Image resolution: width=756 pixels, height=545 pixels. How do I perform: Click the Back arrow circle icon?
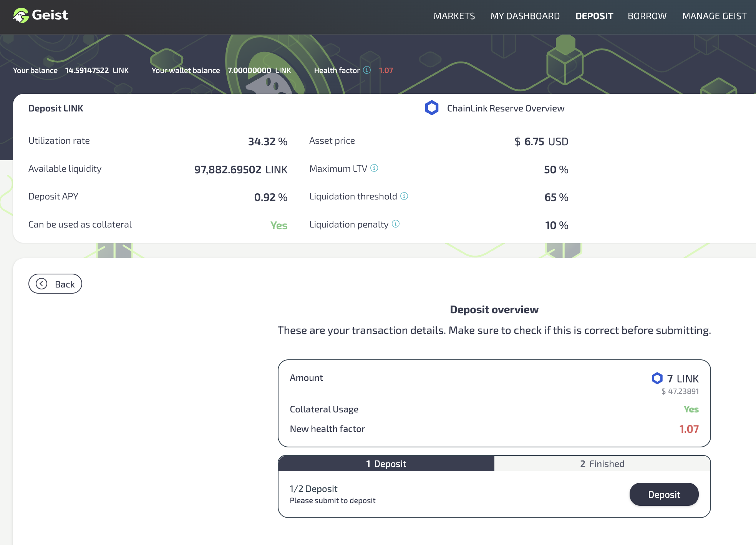point(41,284)
